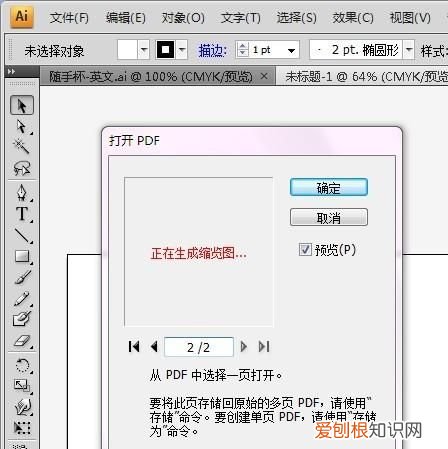Adjust the stroke weight stepper arrows
The image size is (448, 449).
pos(242,50)
